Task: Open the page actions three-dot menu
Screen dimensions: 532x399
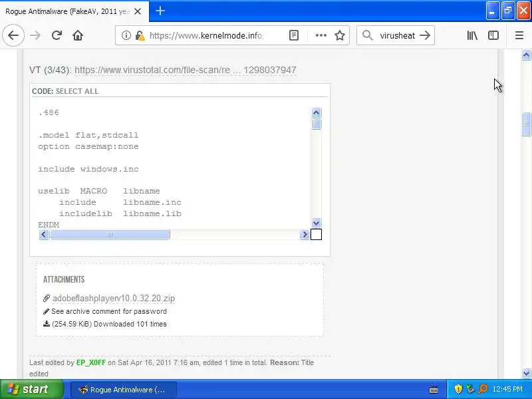Action: coord(321,35)
